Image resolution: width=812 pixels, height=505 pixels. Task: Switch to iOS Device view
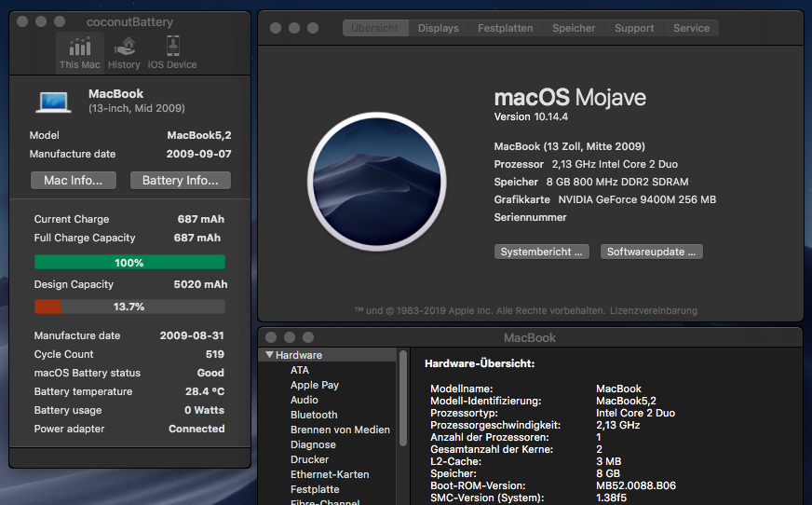tap(172, 53)
